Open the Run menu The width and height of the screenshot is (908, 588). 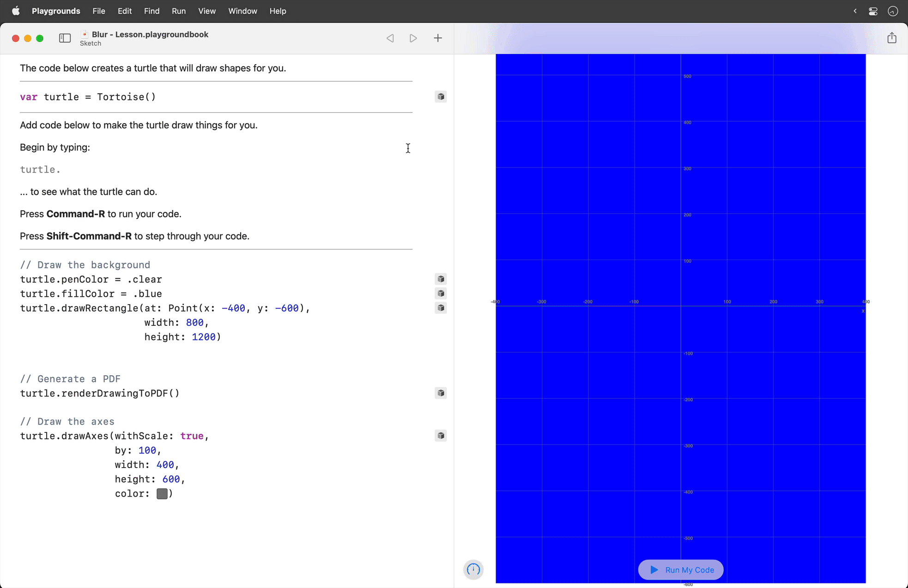click(179, 11)
